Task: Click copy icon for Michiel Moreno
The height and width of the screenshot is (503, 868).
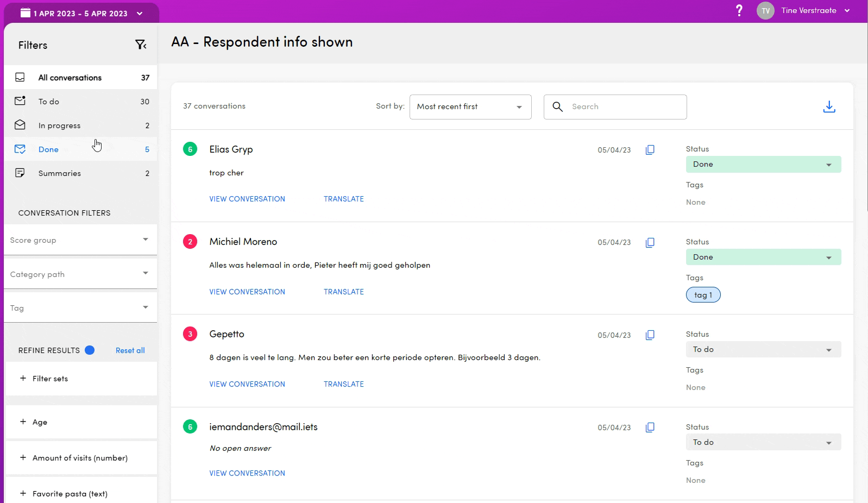Action: [650, 243]
